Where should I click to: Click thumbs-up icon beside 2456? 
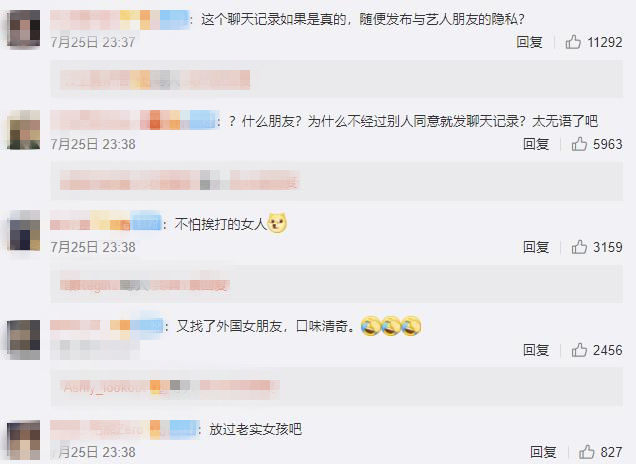579,350
